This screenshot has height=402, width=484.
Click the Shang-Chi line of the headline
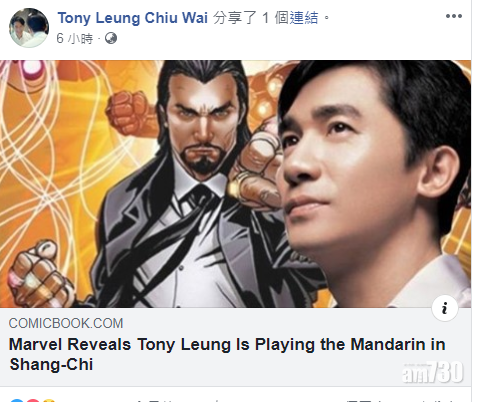coord(51,364)
